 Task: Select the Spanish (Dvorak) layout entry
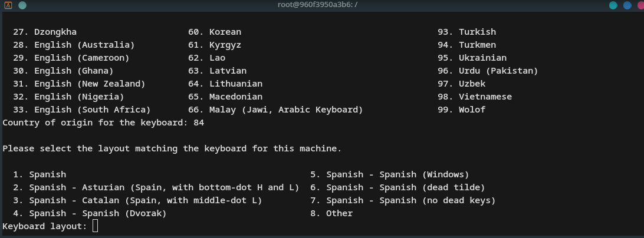[90, 213]
